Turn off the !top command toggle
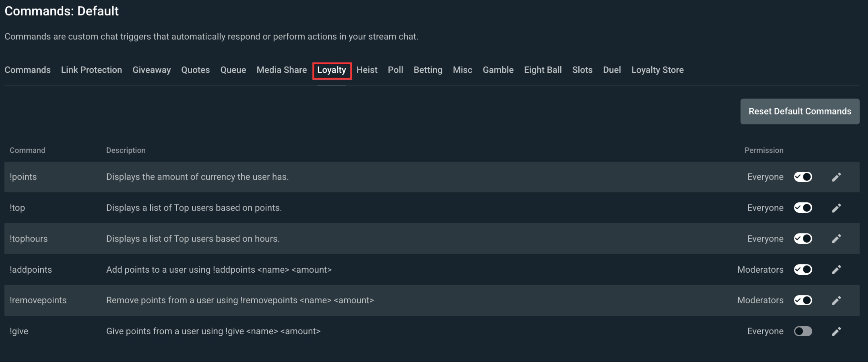Viewport: 868px width, 363px height. tap(803, 208)
